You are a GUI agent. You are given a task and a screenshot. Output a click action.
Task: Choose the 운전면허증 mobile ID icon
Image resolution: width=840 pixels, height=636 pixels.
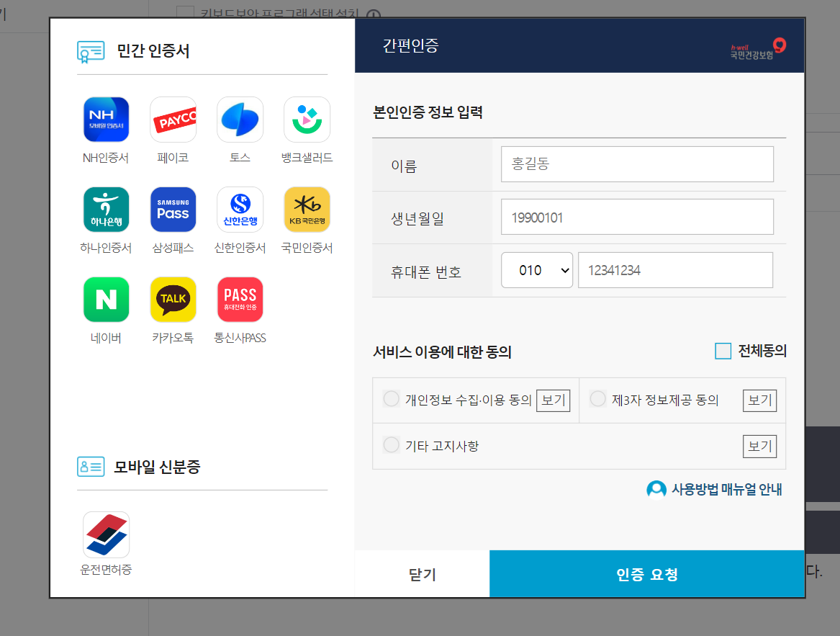point(106,534)
